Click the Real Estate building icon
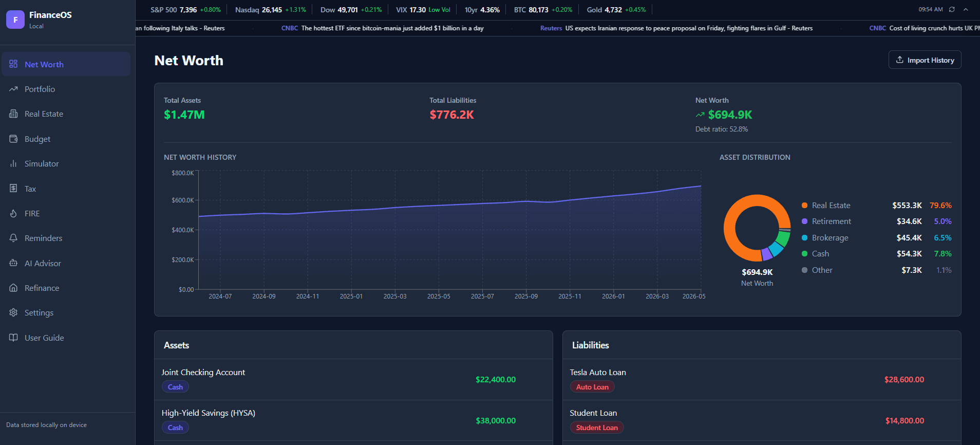 13,114
